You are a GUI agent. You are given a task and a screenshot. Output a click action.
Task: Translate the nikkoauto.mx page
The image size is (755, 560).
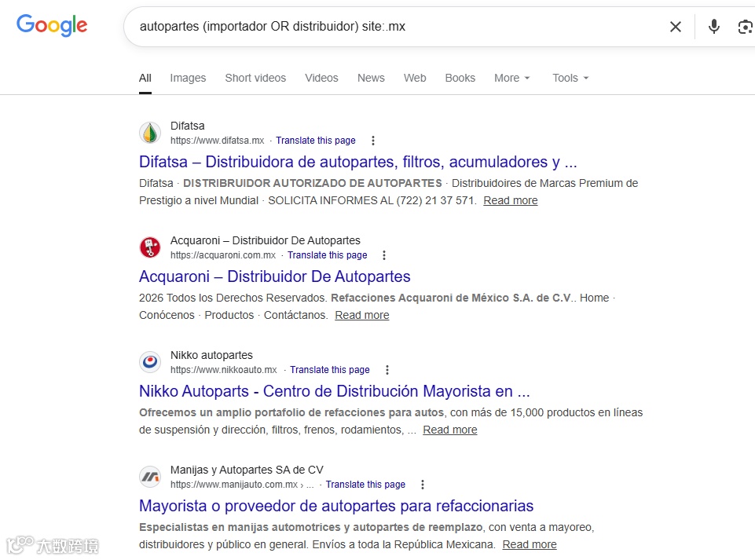click(x=329, y=370)
